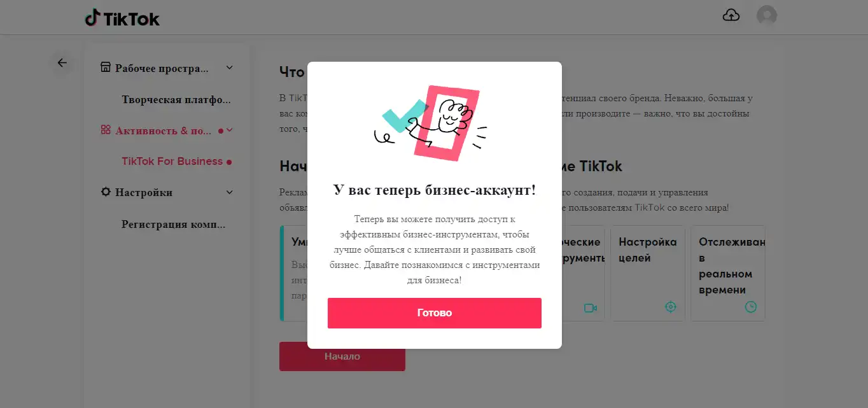This screenshot has width=868, height=408.
Task: Click the TikTok logo in header
Action: (x=122, y=18)
